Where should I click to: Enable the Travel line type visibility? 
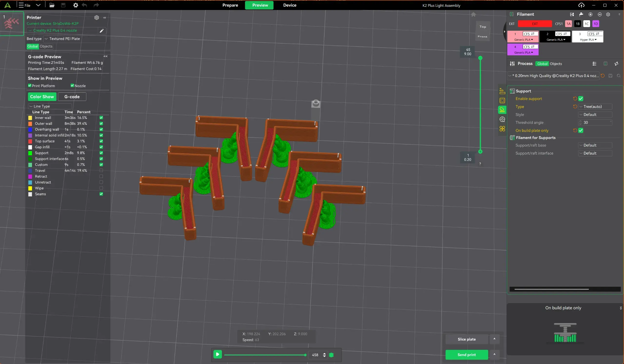click(101, 170)
